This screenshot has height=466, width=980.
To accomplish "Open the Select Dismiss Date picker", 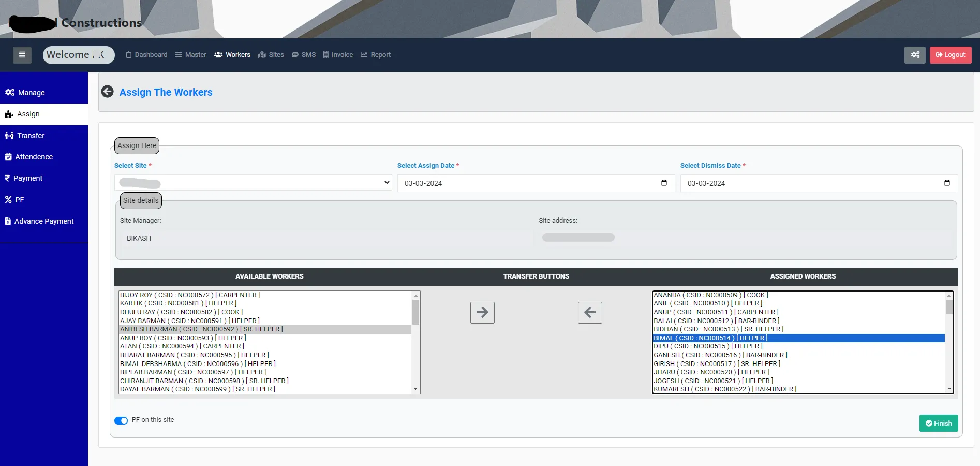I will point(946,183).
